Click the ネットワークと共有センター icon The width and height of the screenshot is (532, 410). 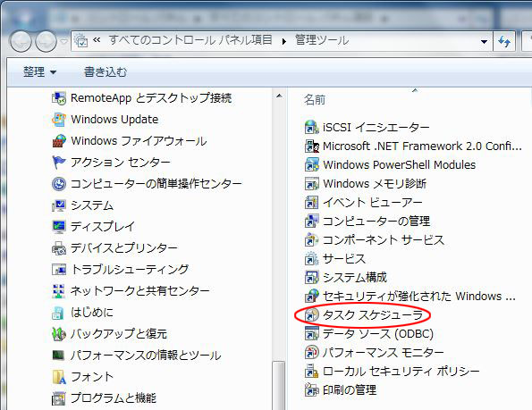pyautogui.click(x=59, y=291)
